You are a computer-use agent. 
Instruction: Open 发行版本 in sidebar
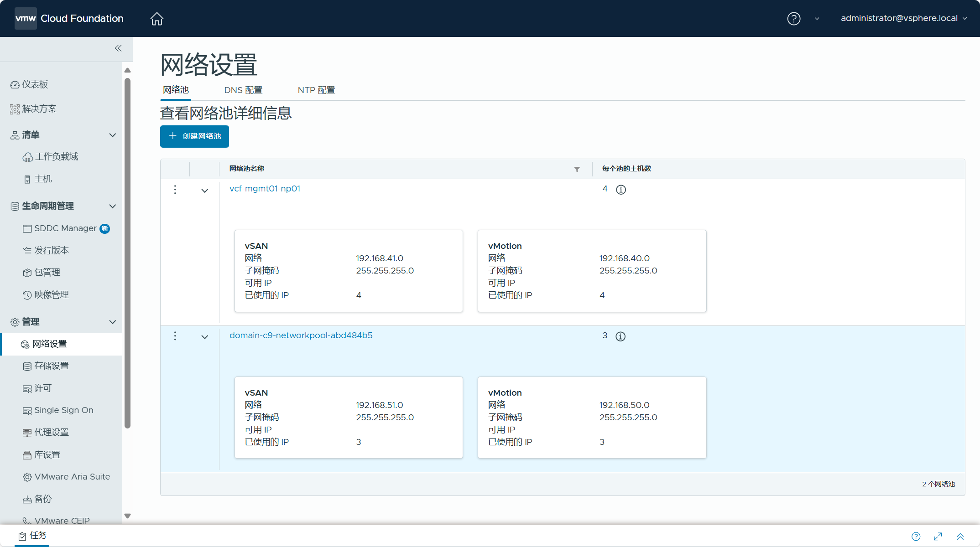pyautogui.click(x=46, y=250)
